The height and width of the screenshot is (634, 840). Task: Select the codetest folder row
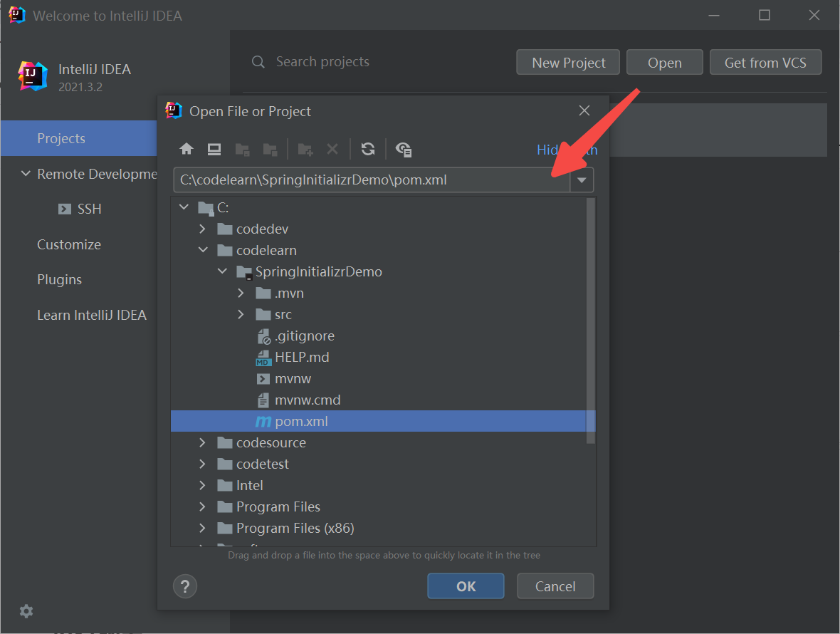[382, 464]
